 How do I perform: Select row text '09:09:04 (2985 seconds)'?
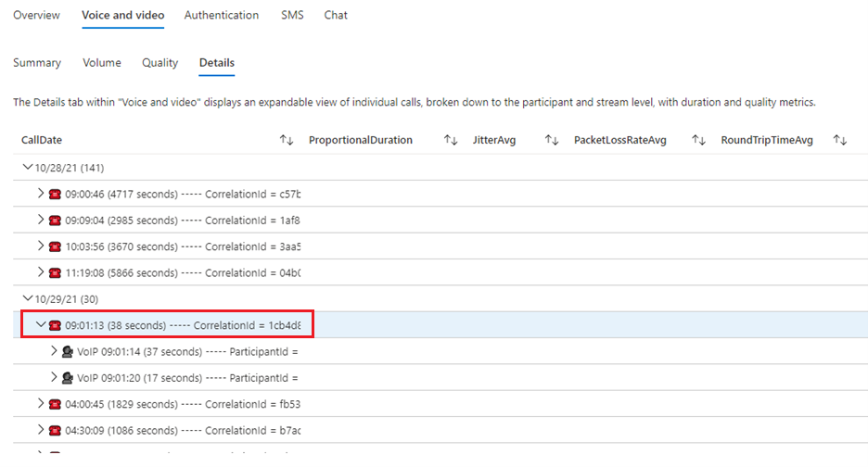tap(121, 221)
